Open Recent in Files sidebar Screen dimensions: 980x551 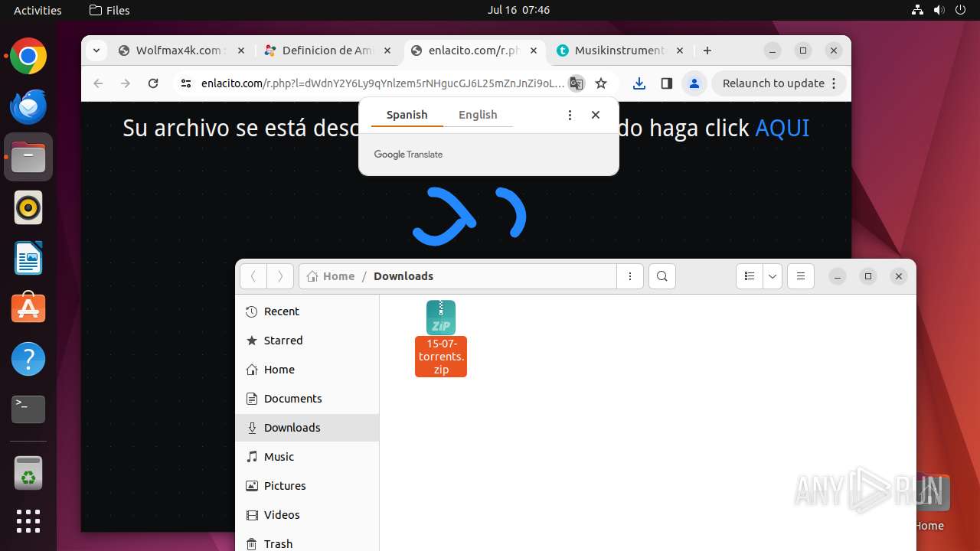tap(307, 311)
